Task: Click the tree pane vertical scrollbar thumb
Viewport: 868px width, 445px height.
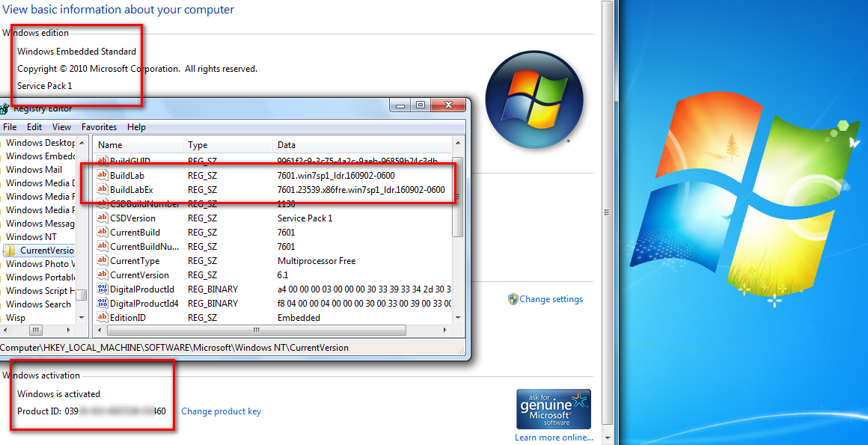Action: pos(82,295)
